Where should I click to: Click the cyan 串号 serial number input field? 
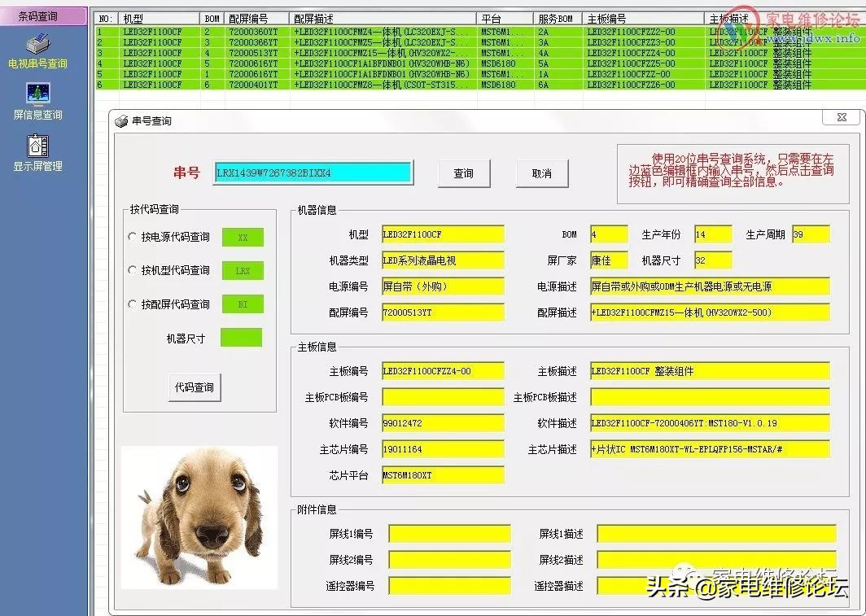pos(313,172)
